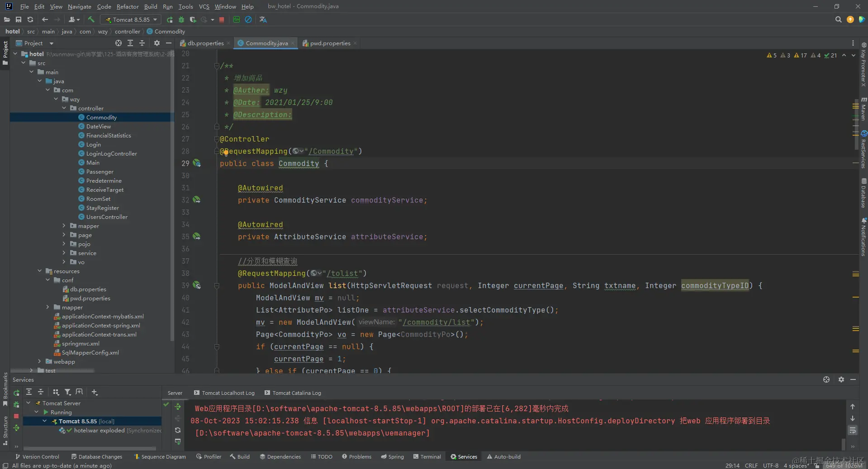Toggle soft-wrap in server console

pos(853,431)
